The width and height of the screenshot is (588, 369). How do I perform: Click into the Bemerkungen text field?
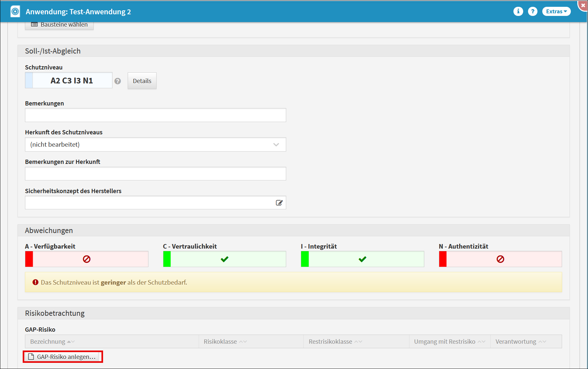coord(156,115)
